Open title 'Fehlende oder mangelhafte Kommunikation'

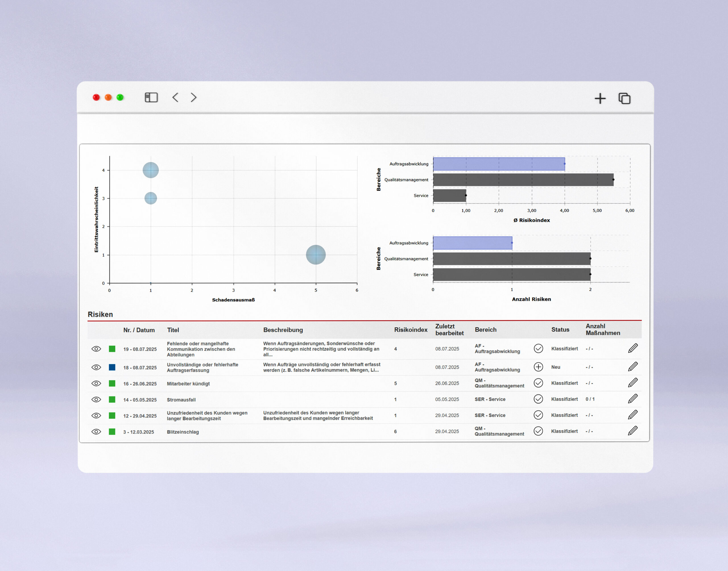click(201, 349)
